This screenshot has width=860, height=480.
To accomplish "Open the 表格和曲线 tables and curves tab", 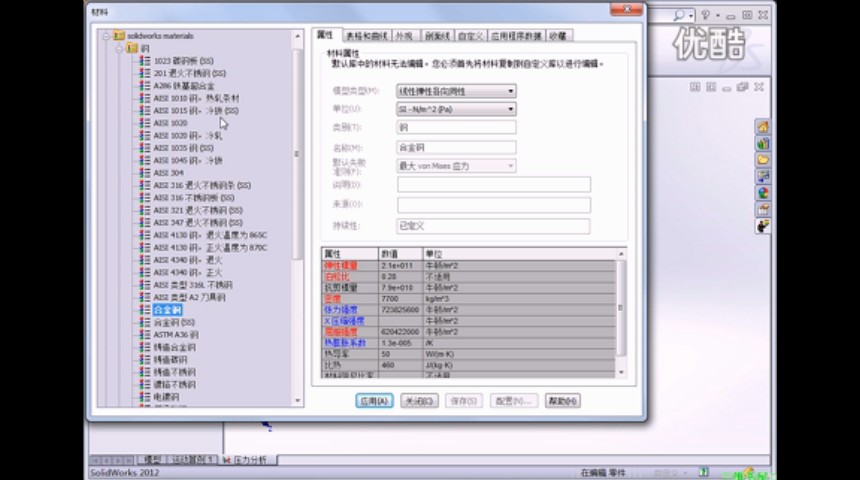I will (366, 36).
